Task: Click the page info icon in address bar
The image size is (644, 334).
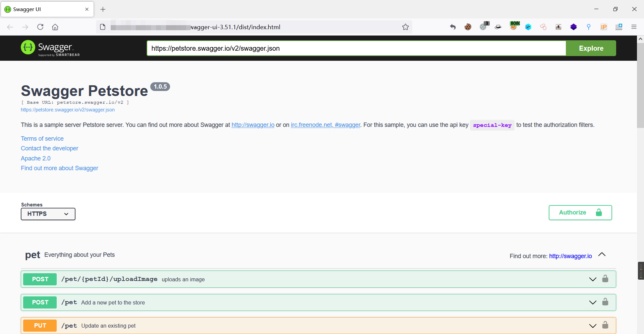Action: (x=103, y=27)
